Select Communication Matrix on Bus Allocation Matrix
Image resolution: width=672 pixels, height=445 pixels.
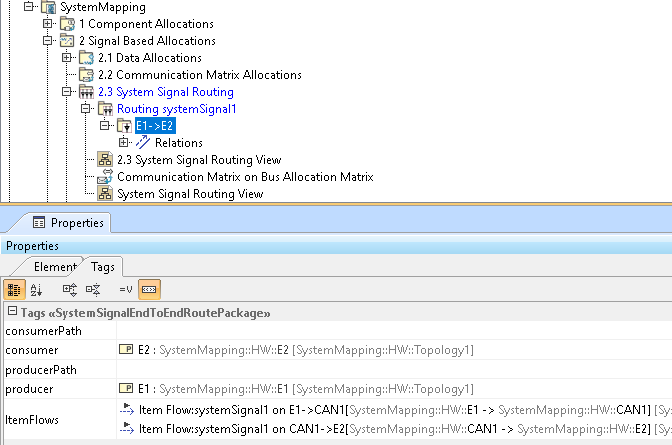[x=245, y=177]
